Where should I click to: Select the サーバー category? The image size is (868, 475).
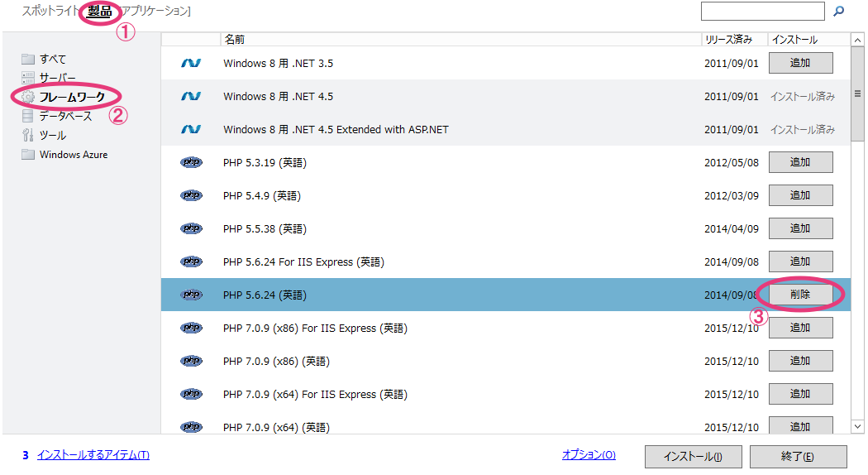click(x=58, y=78)
